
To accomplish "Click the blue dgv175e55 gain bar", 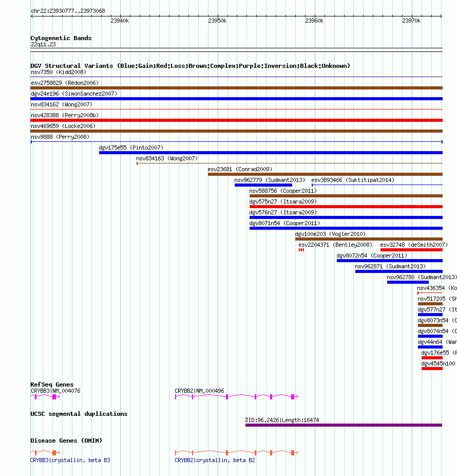I will 271,153.
